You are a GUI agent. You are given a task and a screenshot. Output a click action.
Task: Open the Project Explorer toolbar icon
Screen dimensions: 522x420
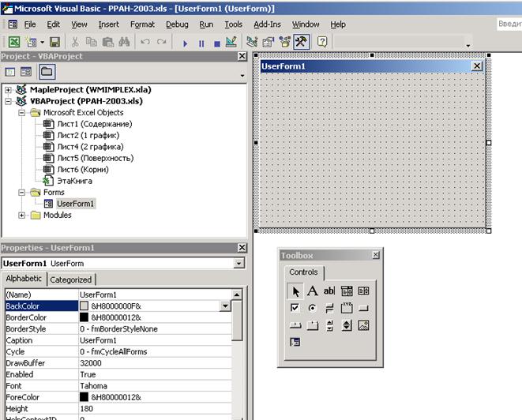(252, 42)
